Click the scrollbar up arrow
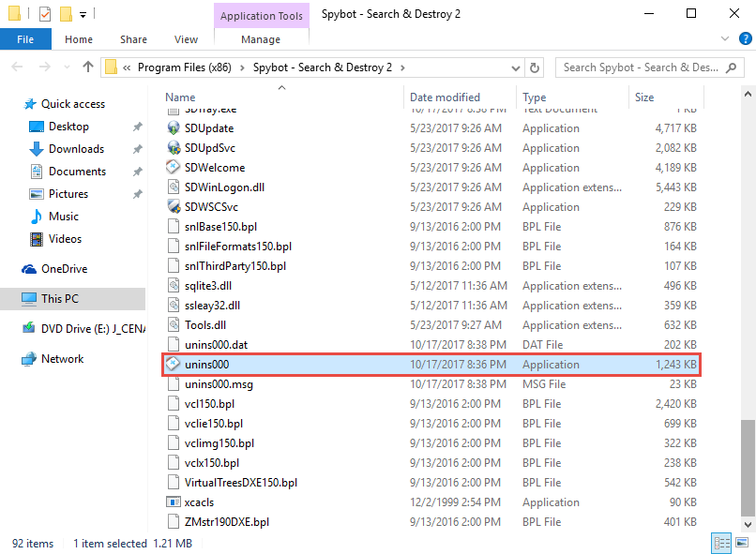 click(748, 94)
